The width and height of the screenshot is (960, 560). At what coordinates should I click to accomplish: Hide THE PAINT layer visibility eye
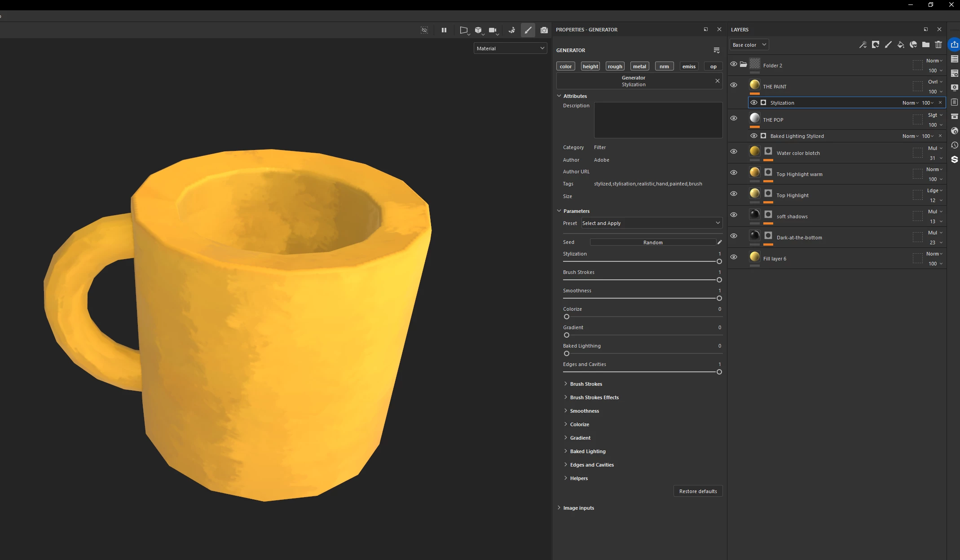734,85
